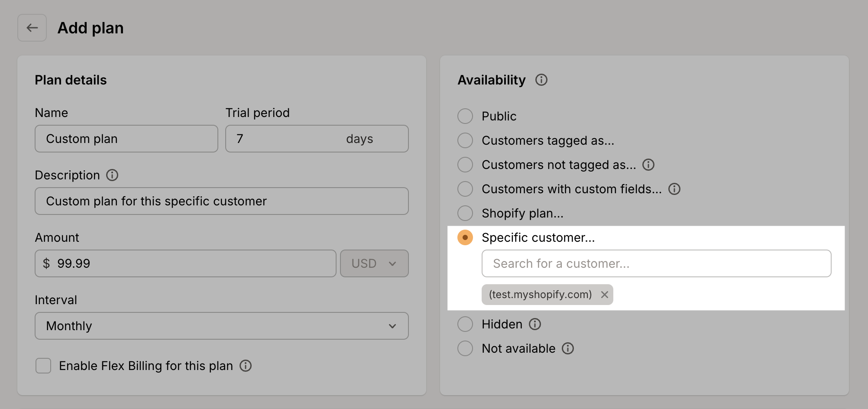Click the Amount field showing 99.99
The width and height of the screenshot is (868, 409).
coord(185,263)
